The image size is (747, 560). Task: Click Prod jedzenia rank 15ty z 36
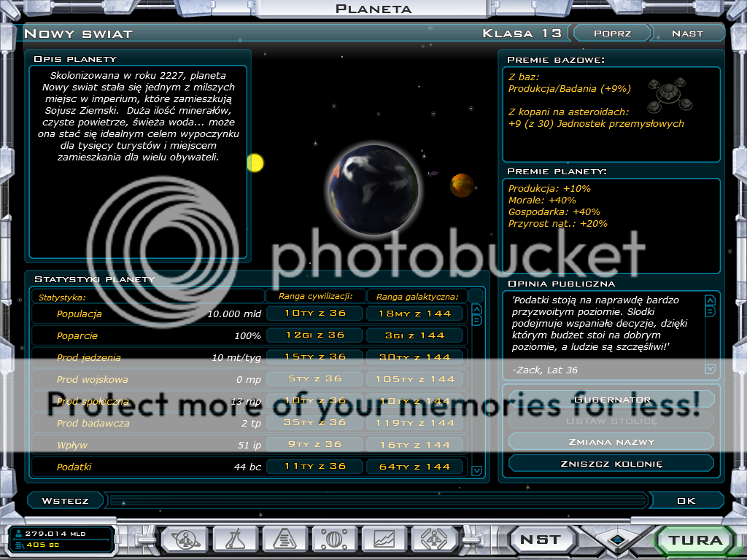315,357
